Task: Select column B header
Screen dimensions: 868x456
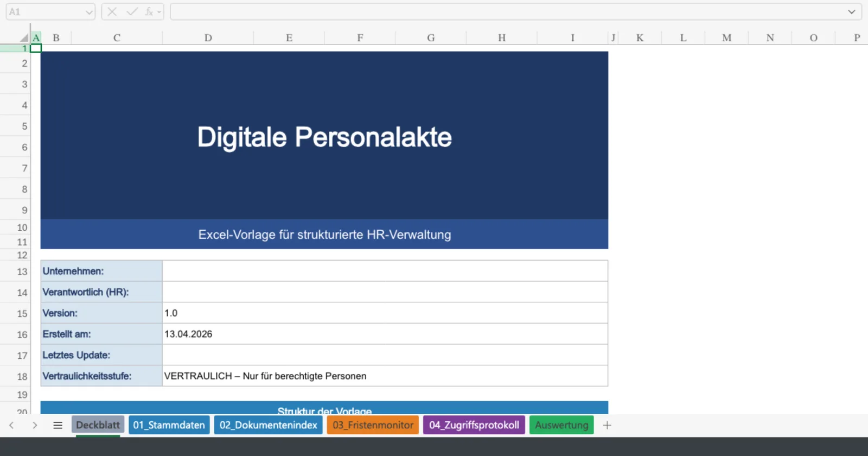Action: [56, 37]
